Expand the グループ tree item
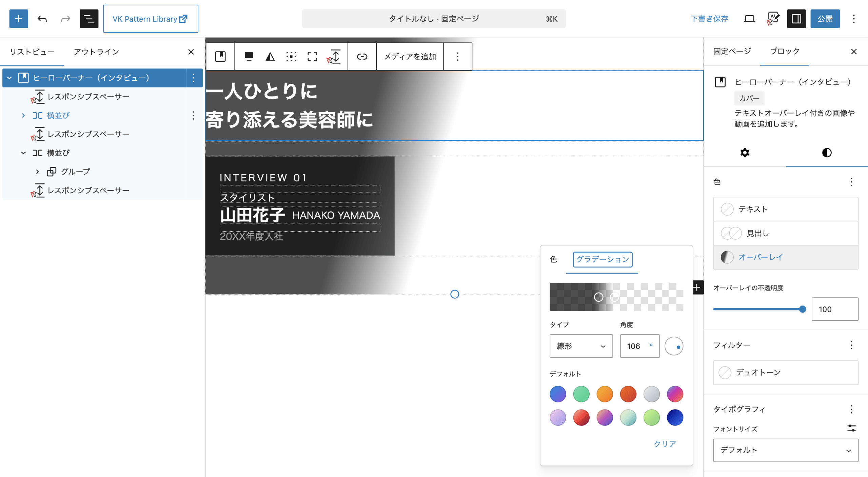Image resolution: width=868 pixels, height=477 pixels. tap(37, 172)
